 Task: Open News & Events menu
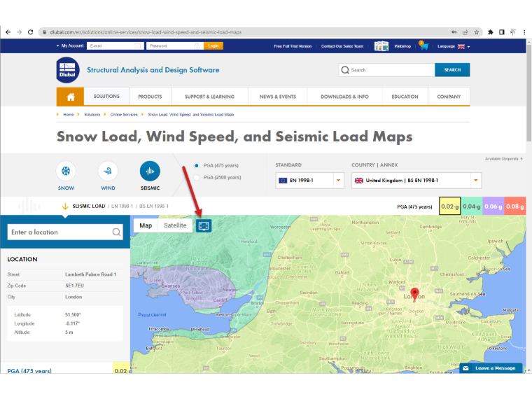(x=278, y=97)
